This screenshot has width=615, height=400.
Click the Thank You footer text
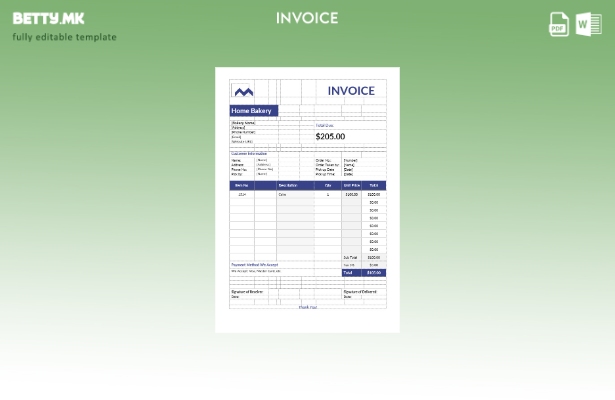point(307,307)
